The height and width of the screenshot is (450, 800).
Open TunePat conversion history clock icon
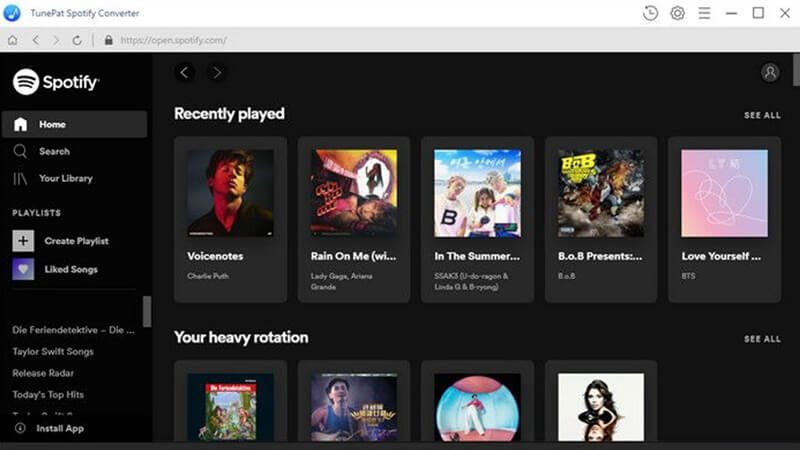coord(651,13)
